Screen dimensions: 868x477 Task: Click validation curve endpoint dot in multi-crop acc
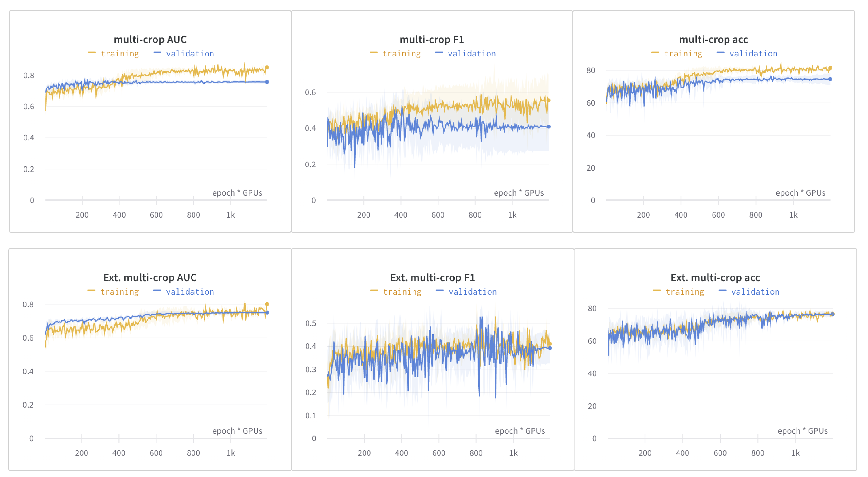(x=830, y=79)
